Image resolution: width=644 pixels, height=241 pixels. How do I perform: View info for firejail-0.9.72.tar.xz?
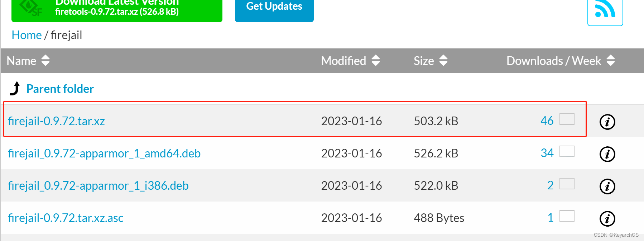[x=607, y=121]
